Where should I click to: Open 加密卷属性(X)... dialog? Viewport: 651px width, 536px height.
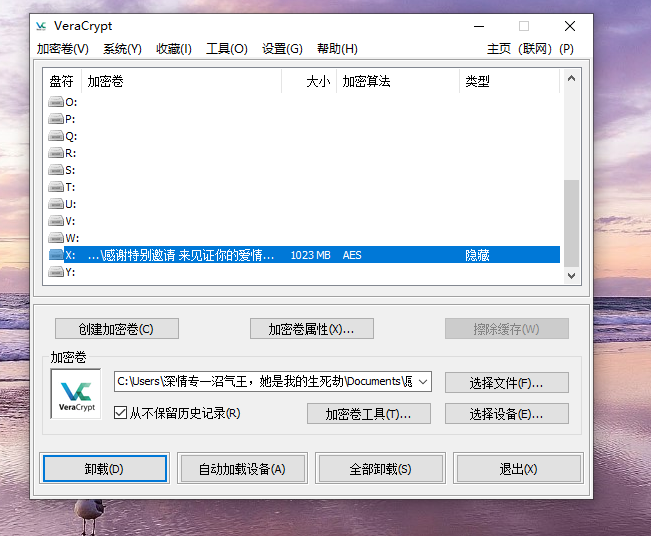click(312, 329)
